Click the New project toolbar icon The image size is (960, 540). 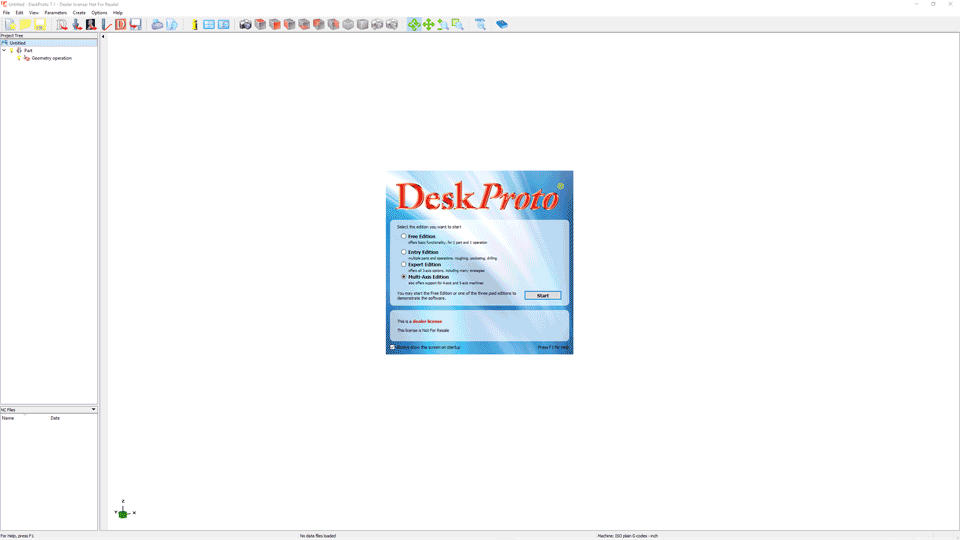click(x=10, y=24)
